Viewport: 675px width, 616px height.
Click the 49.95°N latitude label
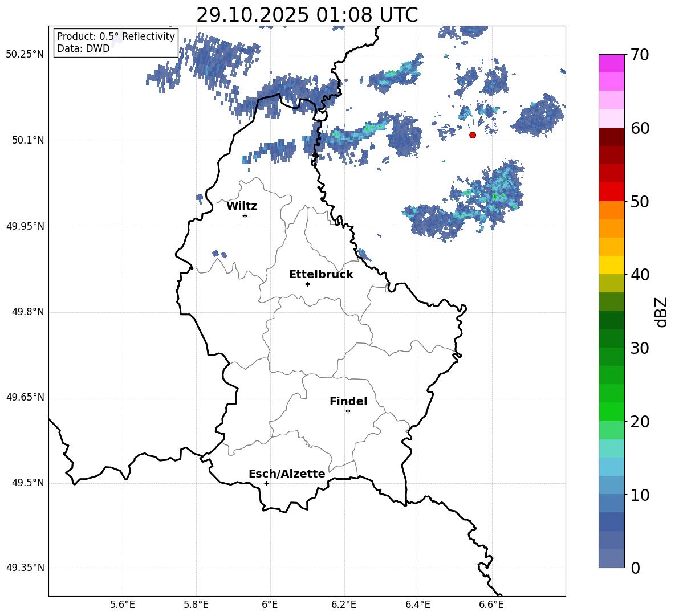(x=25, y=226)
